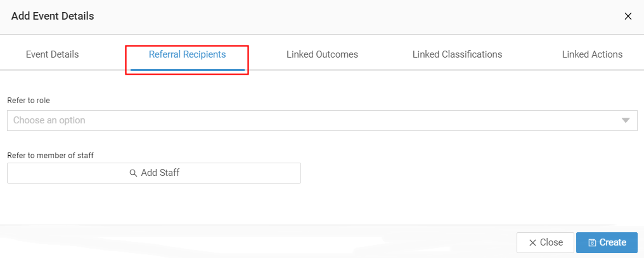Click the Add Staff search button
The height and width of the screenshot is (262, 644).
154,173
